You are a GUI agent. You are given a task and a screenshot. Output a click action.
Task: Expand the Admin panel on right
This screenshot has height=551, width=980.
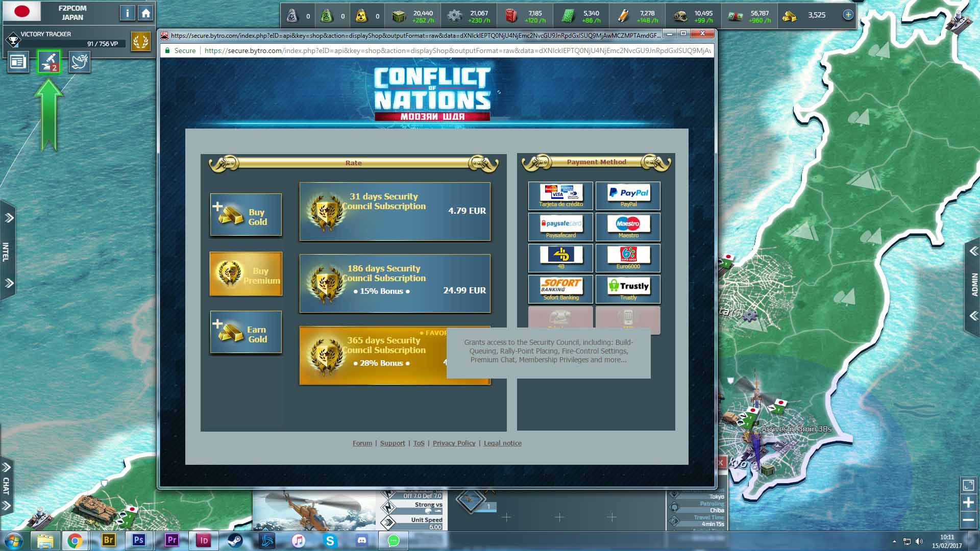coord(974,283)
